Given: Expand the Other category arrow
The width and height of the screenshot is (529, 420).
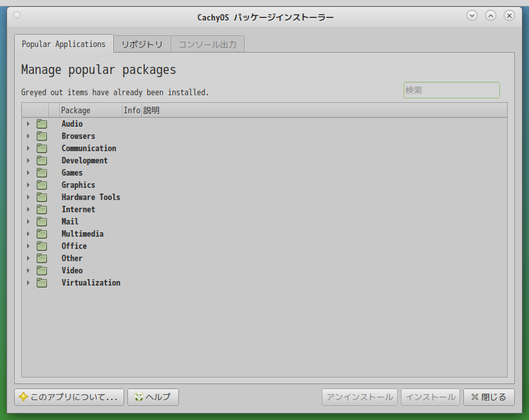Looking at the screenshot, I should [28, 258].
